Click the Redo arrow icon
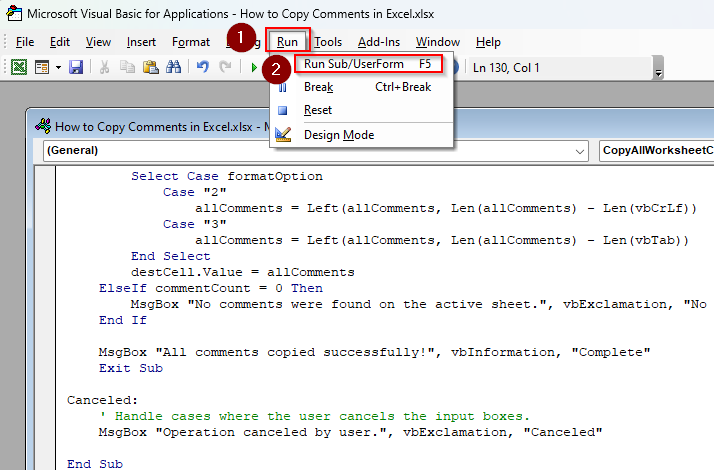 point(225,67)
